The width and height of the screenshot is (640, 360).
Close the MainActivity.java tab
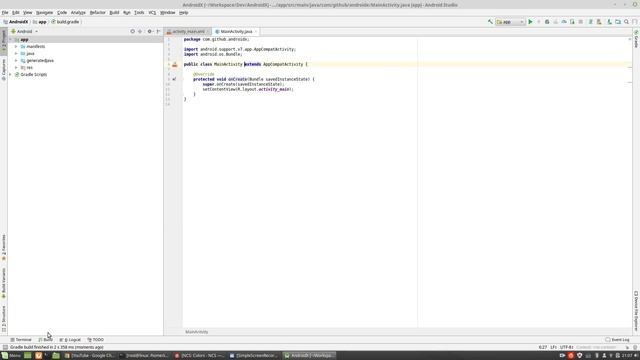pos(256,31)
